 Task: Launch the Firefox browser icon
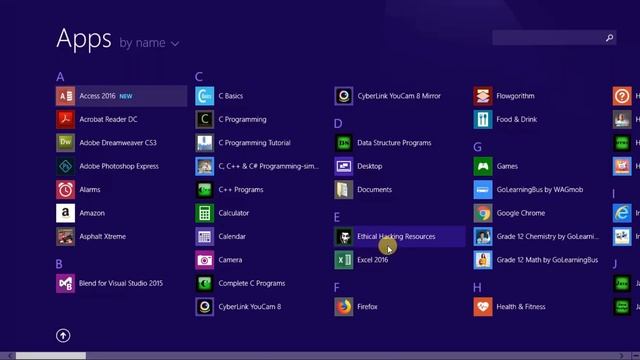pos(344,307)
